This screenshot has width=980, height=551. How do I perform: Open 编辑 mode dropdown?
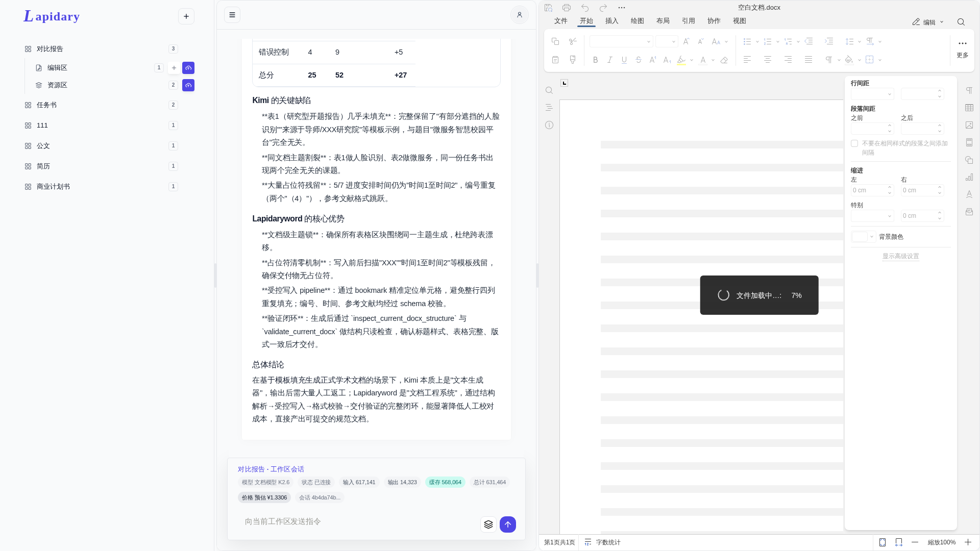(x=928, y=22)
